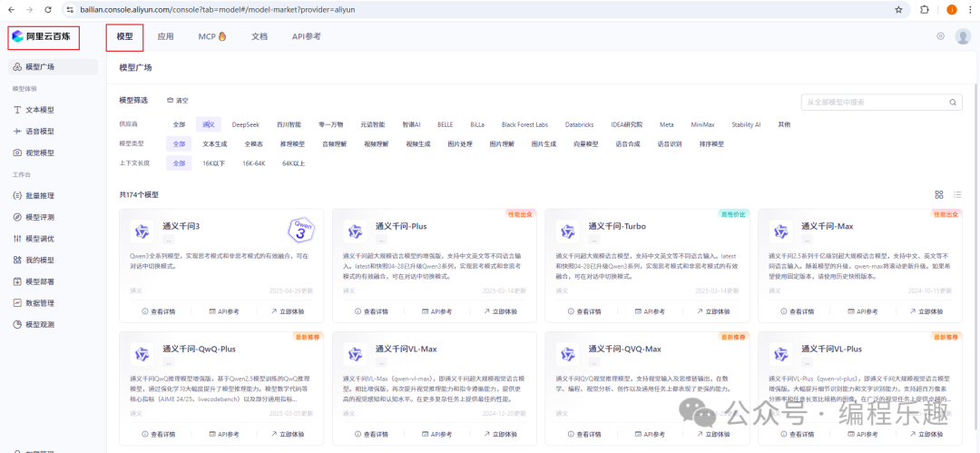The image size is (980, 453).
Task: Click the 阿里云百炼 logo
Action: tap(44, 36)
